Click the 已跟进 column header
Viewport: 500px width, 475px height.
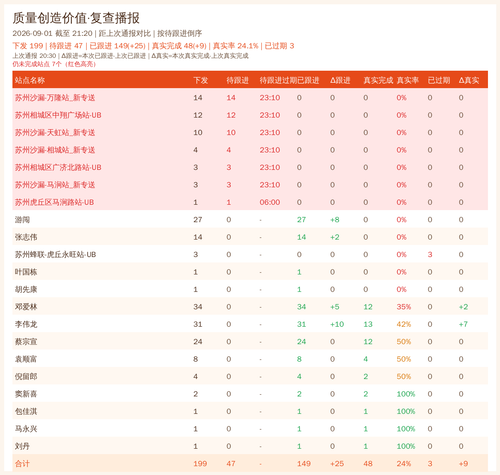(308, 80)
